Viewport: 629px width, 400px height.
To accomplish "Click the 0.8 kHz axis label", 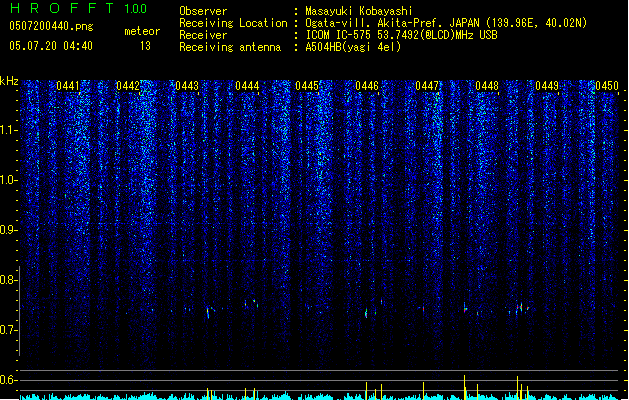I will [x=8, y=280].
